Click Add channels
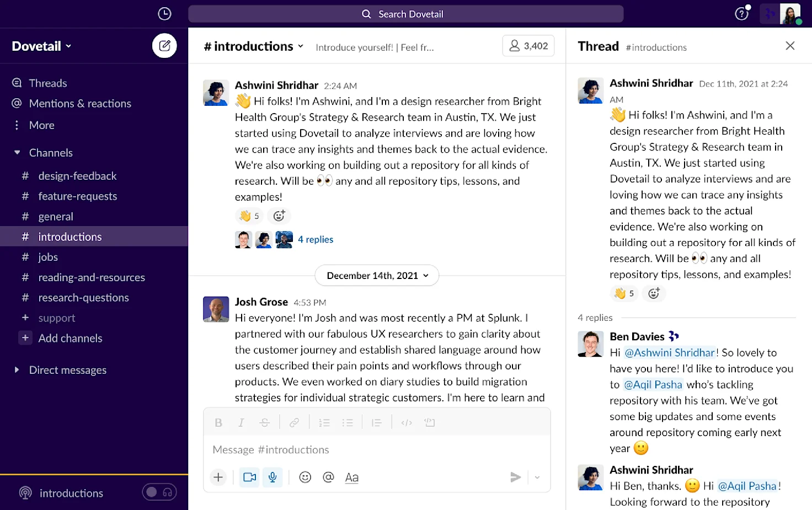The width and height of the screenshot is (812, 510). pyautogui.click(x=70, y=338)
